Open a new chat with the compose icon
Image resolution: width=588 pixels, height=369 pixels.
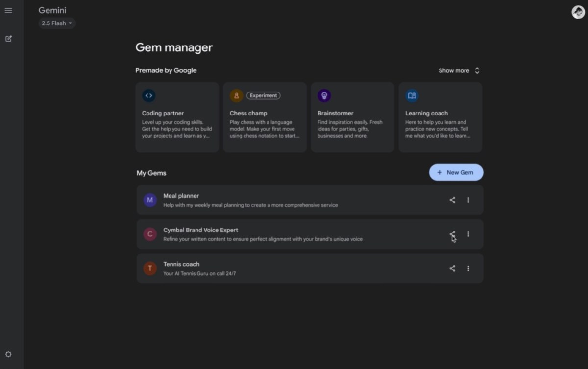point(8,38)
